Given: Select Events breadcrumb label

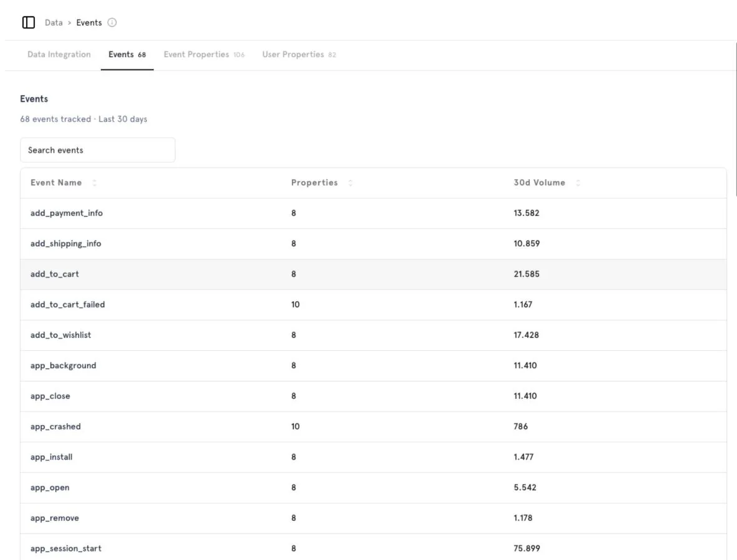Looking at the screenshot, I should (x=89, y=22).
